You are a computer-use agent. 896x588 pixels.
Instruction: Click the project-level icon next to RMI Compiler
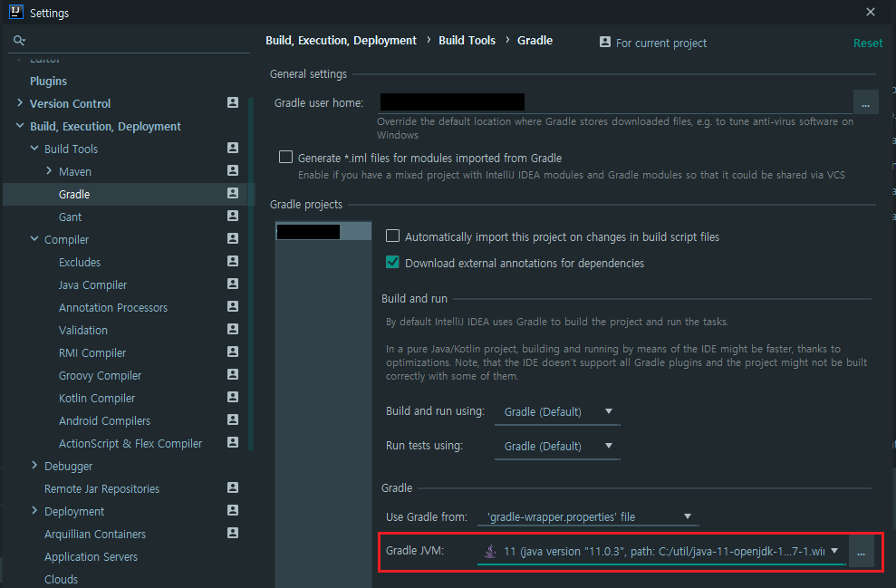tap(233, 352)
